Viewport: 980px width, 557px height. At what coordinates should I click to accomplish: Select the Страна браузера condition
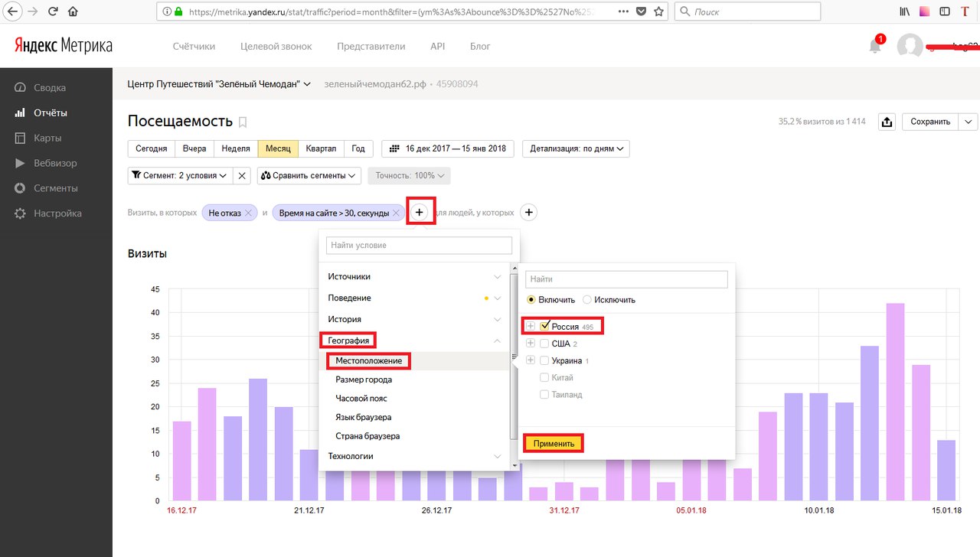[x=414, y=436]
